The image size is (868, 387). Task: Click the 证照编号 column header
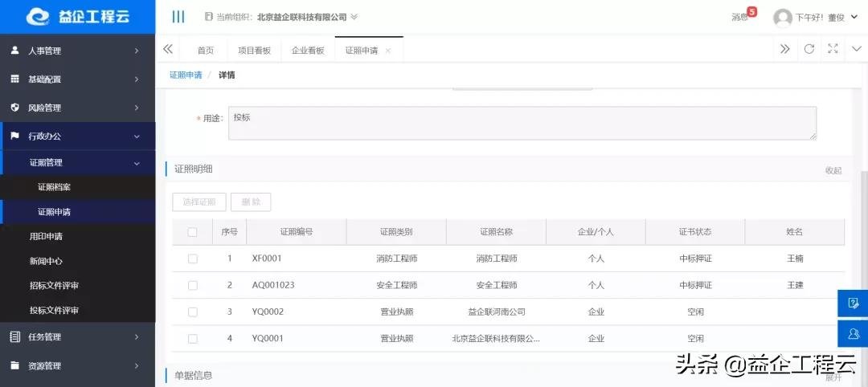tap(296, 232)
